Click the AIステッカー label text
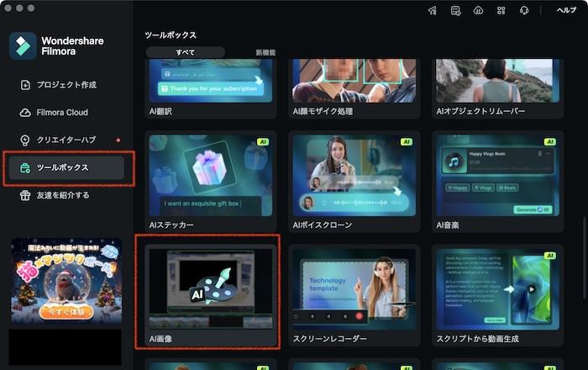 pyautogui.click(x=171, y=225)
